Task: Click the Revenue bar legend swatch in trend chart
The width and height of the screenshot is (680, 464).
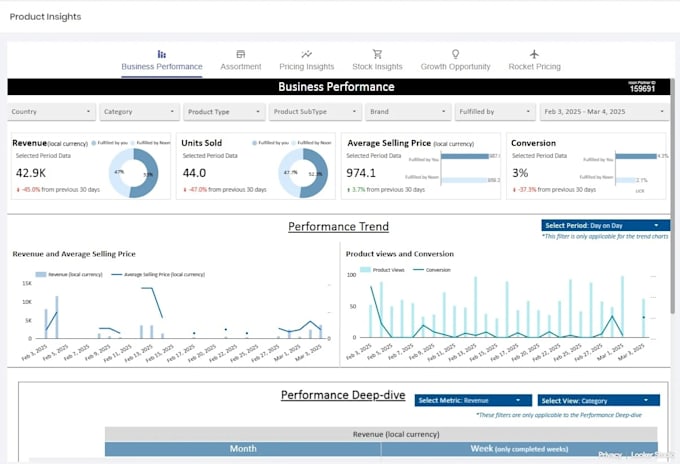Action: 41,274
